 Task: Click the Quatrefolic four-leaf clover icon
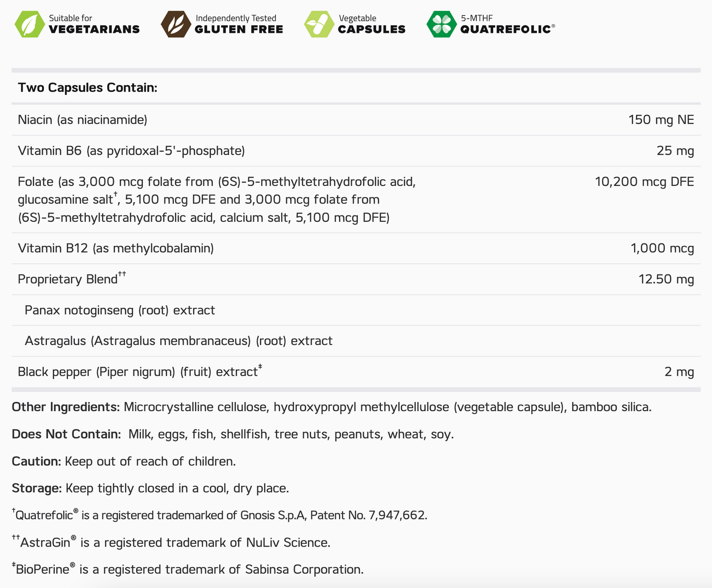(x=441, y=25)
